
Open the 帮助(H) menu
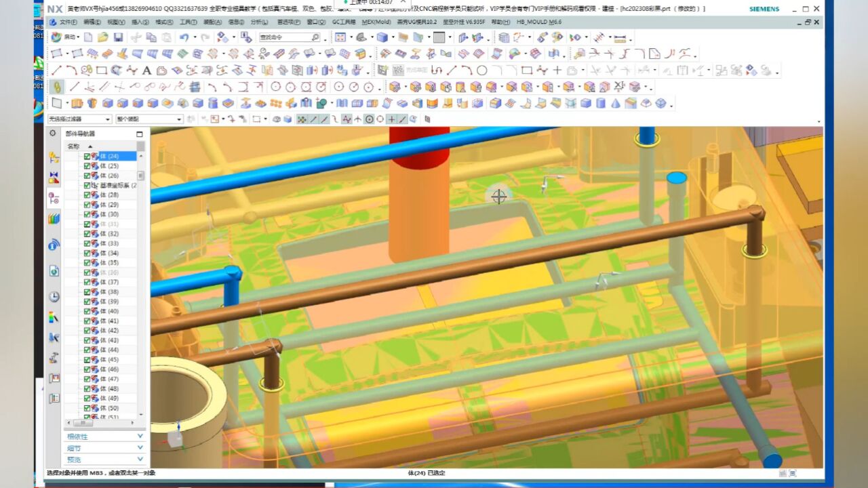click(500, 22)
